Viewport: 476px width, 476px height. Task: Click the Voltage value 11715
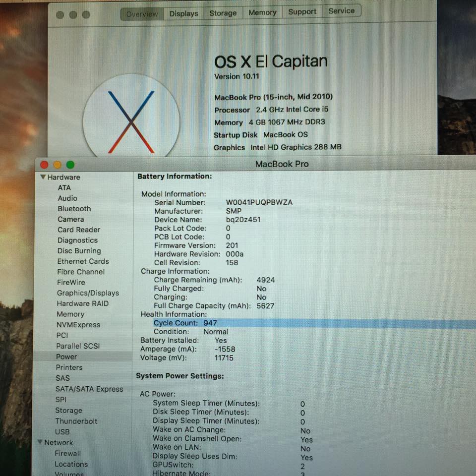[224, 358]
